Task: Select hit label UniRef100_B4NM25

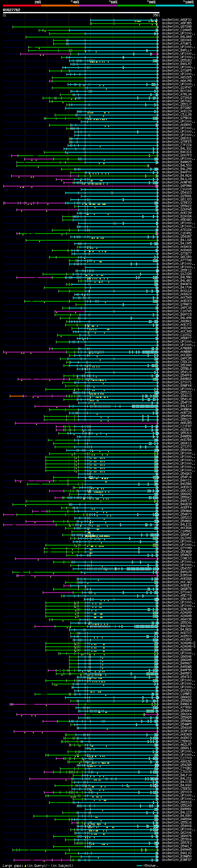Action: [177, 162]
